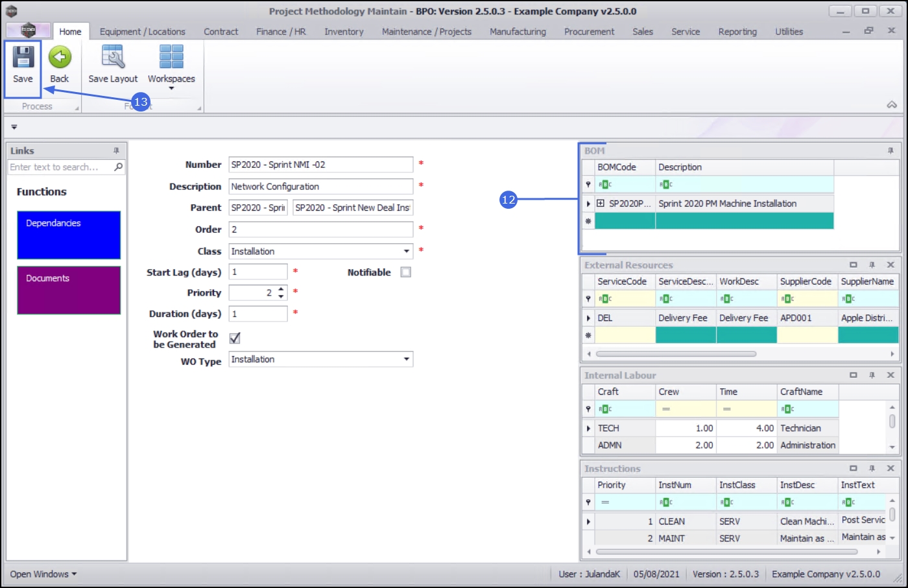Pin the BOM panel
908x588 pixels.
point(890,150)
